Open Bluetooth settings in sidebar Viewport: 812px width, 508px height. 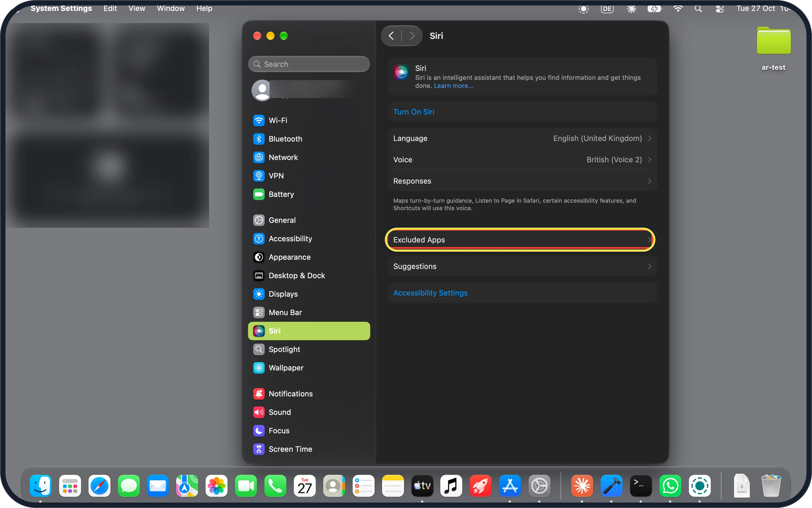tap(309, 139)
